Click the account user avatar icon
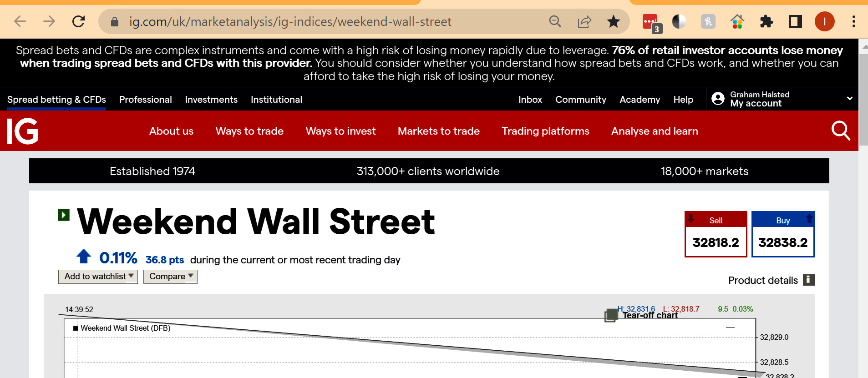The image size is (868, 378). click(x=718, y=99)
